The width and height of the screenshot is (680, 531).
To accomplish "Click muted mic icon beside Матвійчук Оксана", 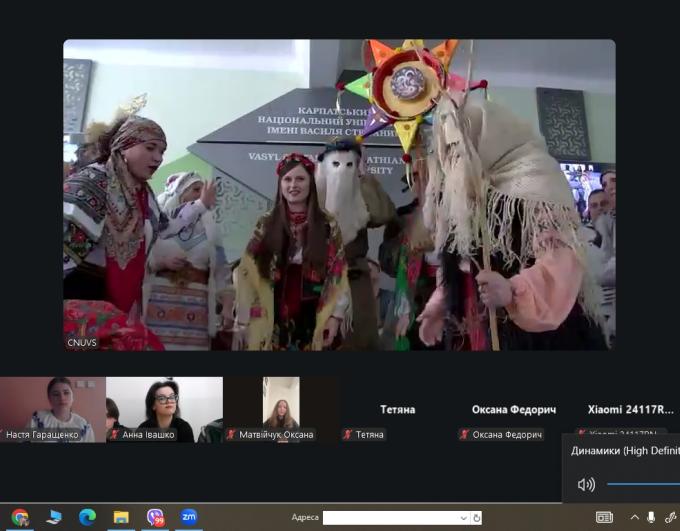I will [x=231, y=435].
